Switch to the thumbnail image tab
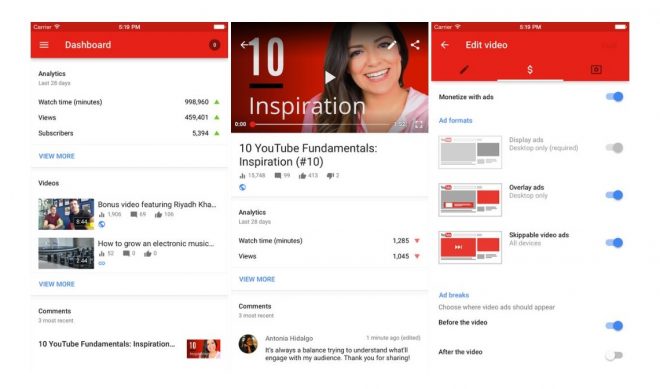 point(596,69)
